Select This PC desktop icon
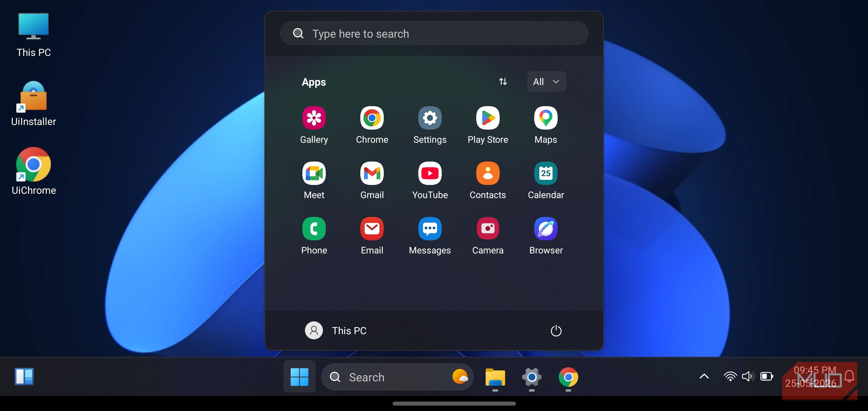 click(x=34, y=35)
